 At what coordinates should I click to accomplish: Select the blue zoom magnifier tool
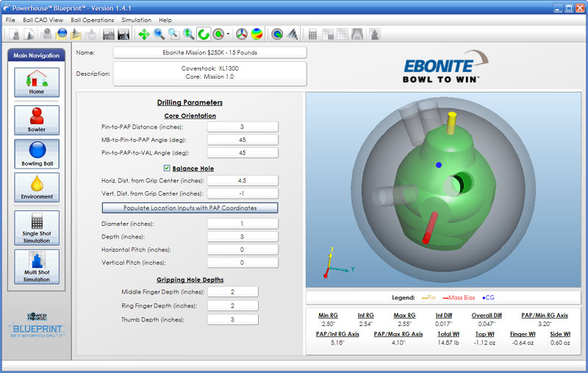[159, 34]
